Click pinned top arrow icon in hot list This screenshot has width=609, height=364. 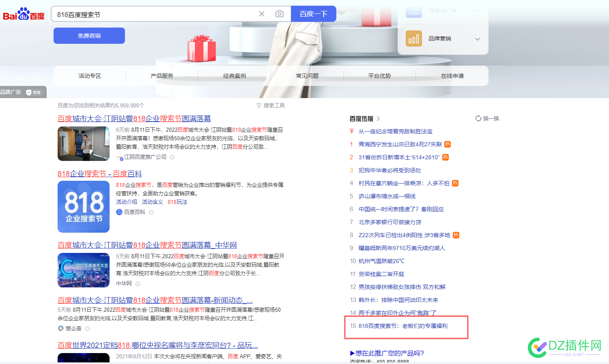[352, 131]
